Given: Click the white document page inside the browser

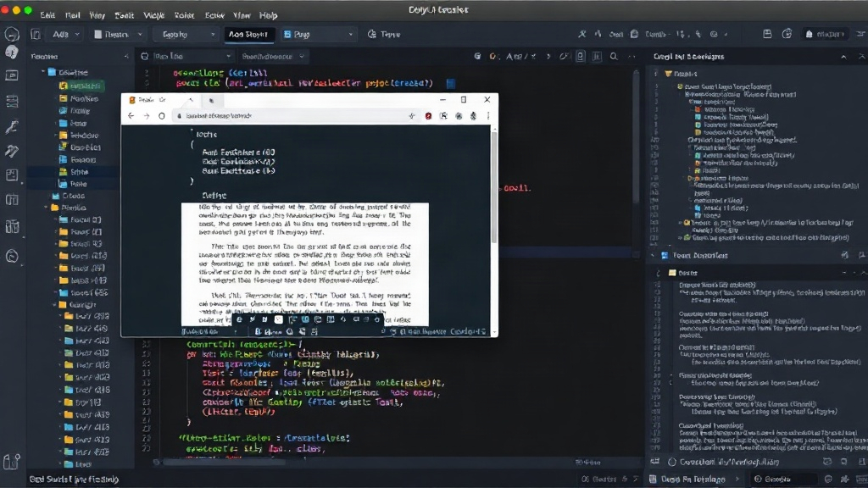Looking at the screenshot, I should (x=305, y=264).
